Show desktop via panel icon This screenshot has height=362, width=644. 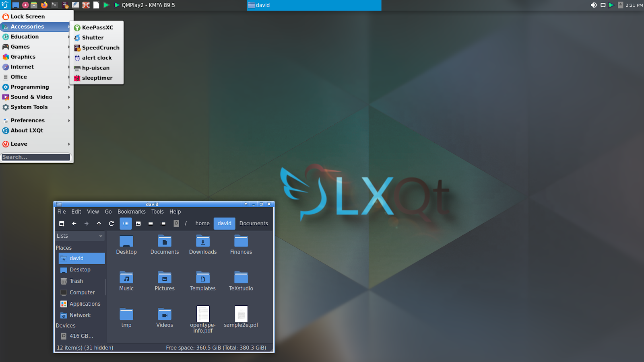(x=16, y=5)
